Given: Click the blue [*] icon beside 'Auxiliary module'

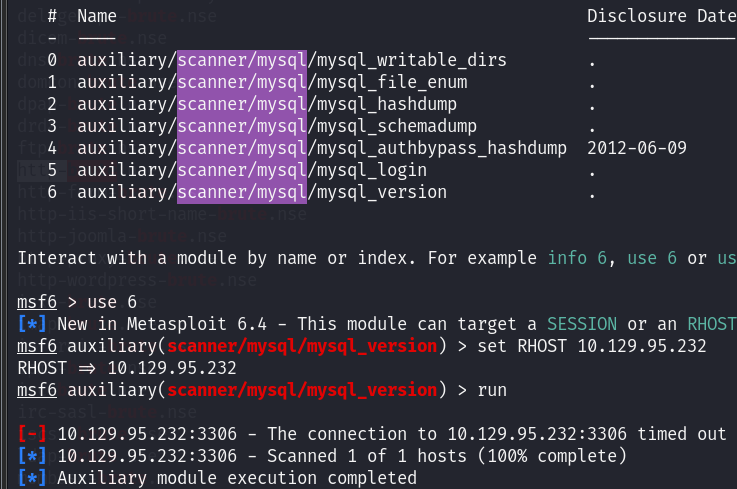Looking at the screenshot, I should [32, 478].
